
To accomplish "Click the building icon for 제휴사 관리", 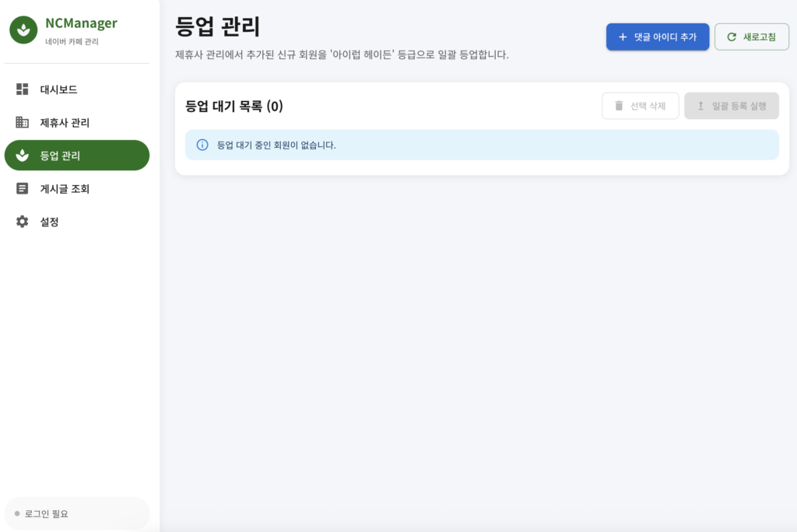I will point(23,122).
